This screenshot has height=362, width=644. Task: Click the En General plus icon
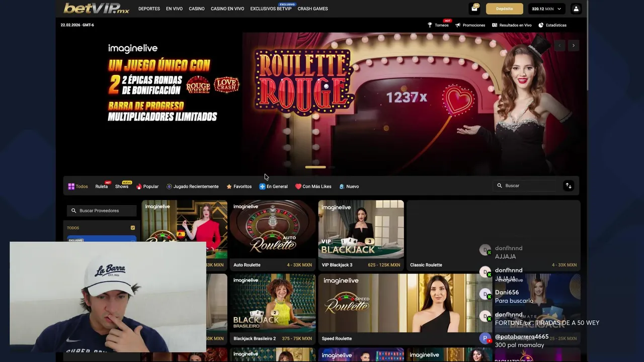262,187
